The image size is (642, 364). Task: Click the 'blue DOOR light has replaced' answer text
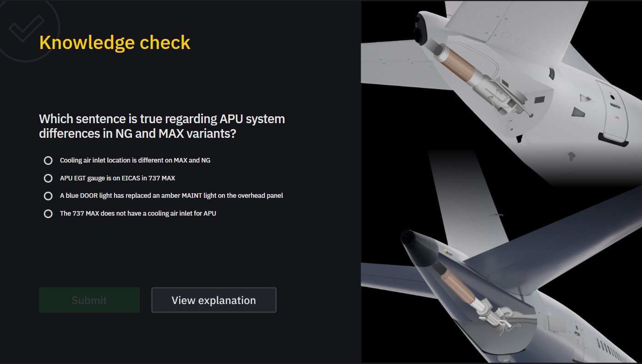[171, 196]
